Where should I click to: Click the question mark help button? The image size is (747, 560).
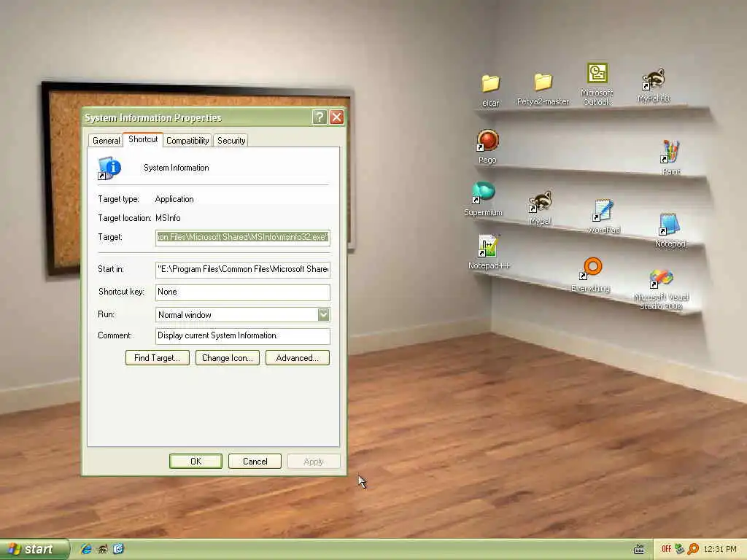tap(320, 117)
